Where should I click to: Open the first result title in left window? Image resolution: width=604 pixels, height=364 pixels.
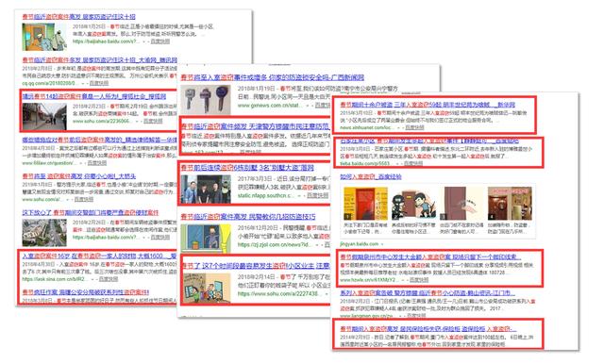point(79,17)
